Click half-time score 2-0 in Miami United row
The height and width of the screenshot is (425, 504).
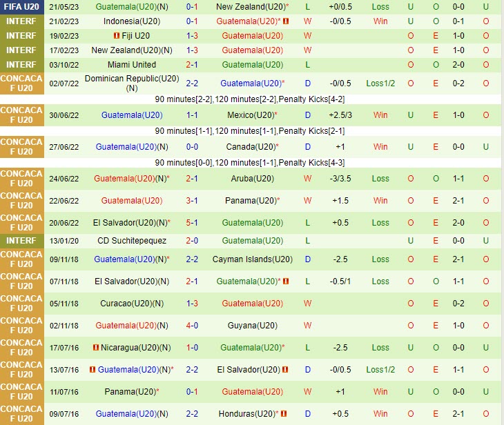pos(458,65)
